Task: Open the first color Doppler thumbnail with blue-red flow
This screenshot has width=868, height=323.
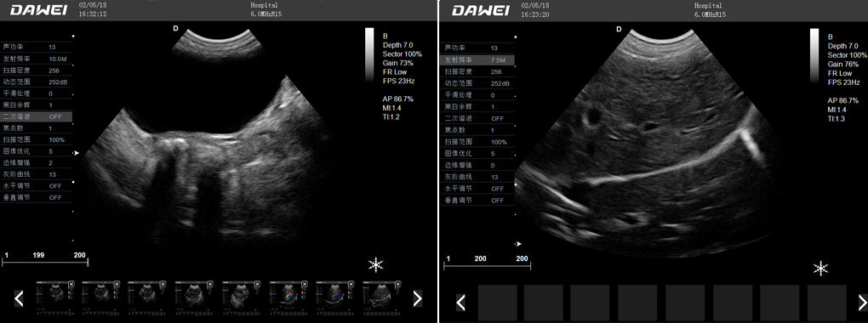Action: 54,297
